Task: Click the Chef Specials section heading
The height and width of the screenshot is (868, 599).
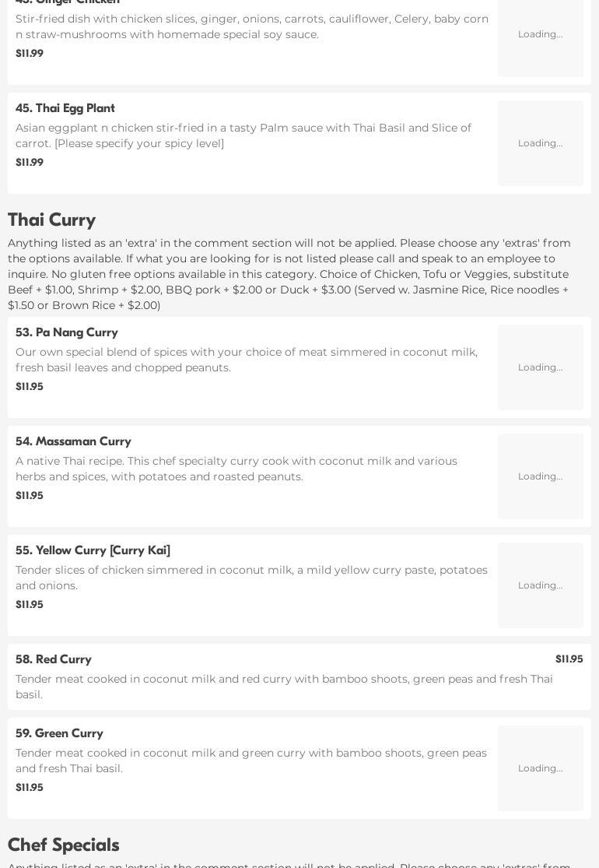Action: pos(63,845)
